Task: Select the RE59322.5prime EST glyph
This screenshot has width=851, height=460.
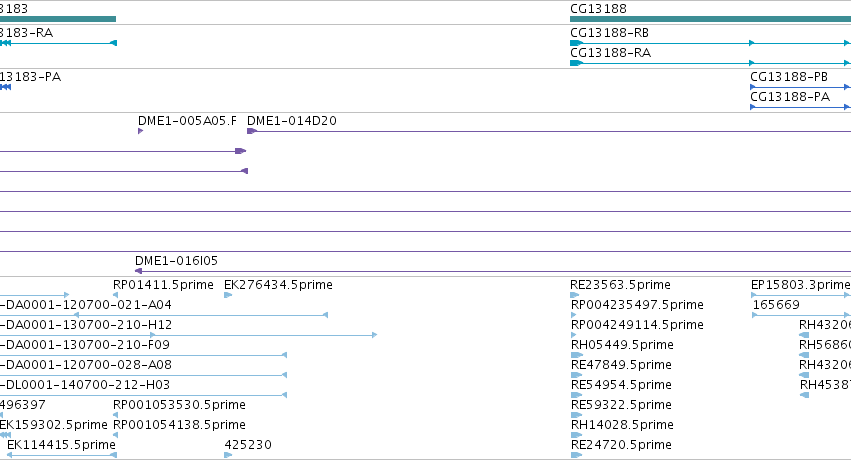Action: 576,415
